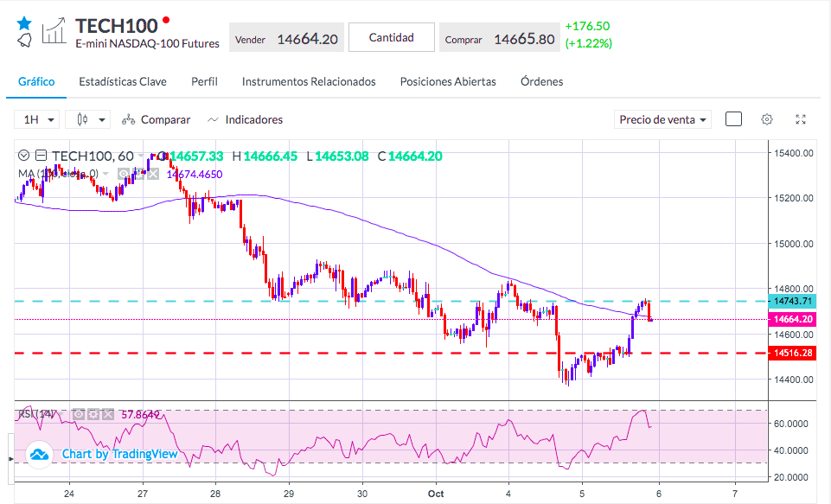Click the red dot beside TECH100
Screen dimensions: 831x504
[166, 20]
